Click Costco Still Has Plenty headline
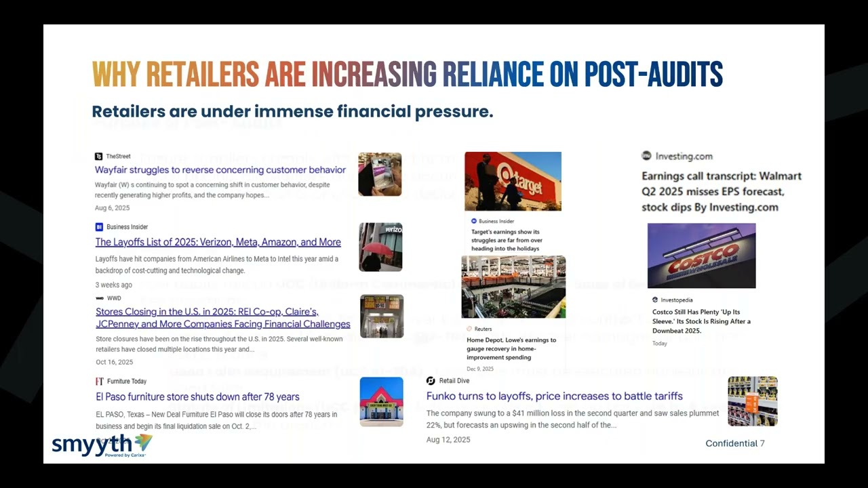 [701, 321]
